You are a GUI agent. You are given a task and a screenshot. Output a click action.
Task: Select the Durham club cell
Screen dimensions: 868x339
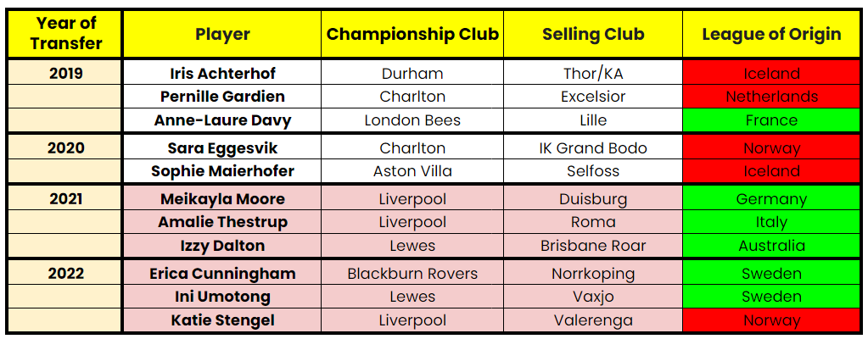coord(412,74)
